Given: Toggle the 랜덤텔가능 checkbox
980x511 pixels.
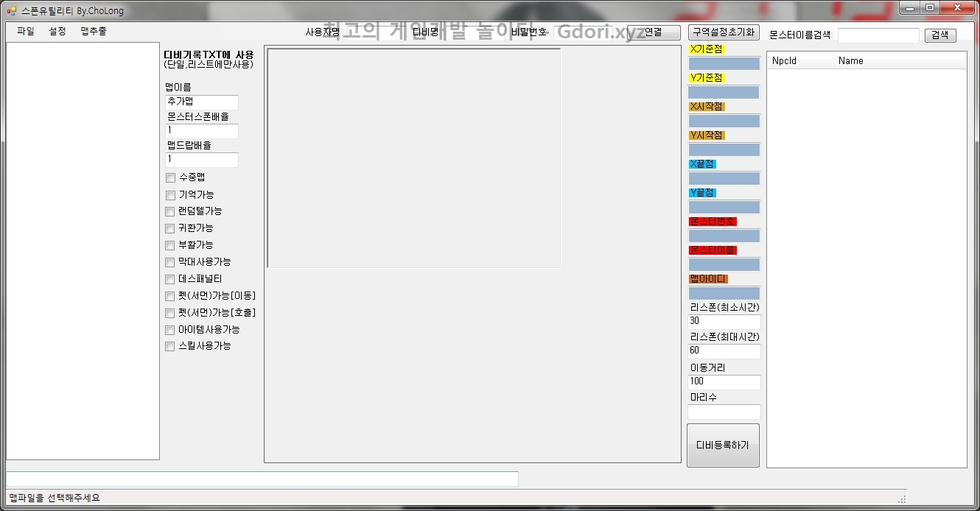Looking at the screenshot, I should click(x=170, y=212).
